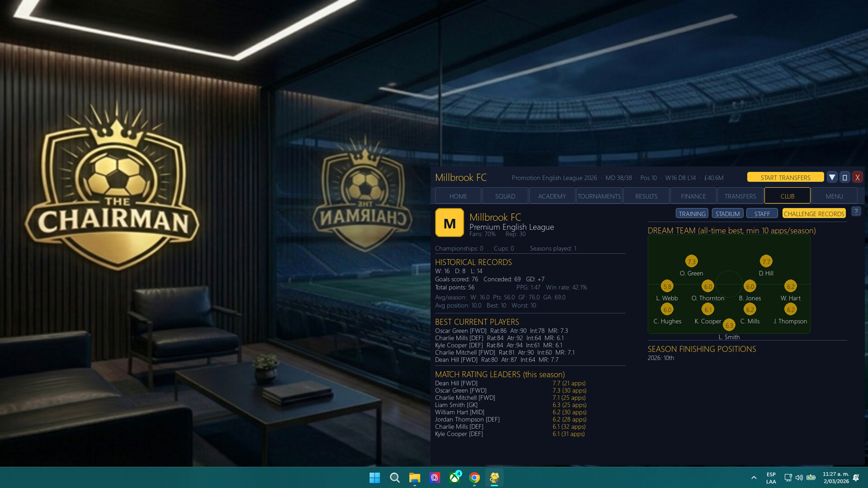Click O. Green's rating circle in Dream Team

coord(691,262)
